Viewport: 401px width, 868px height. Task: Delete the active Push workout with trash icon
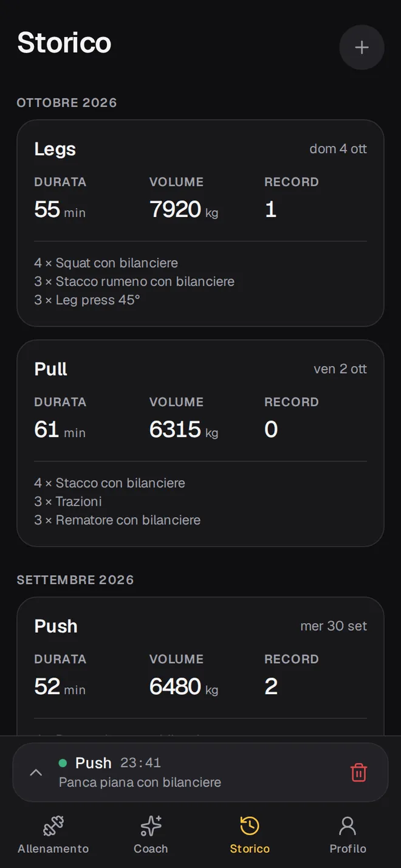pos(359,773)
